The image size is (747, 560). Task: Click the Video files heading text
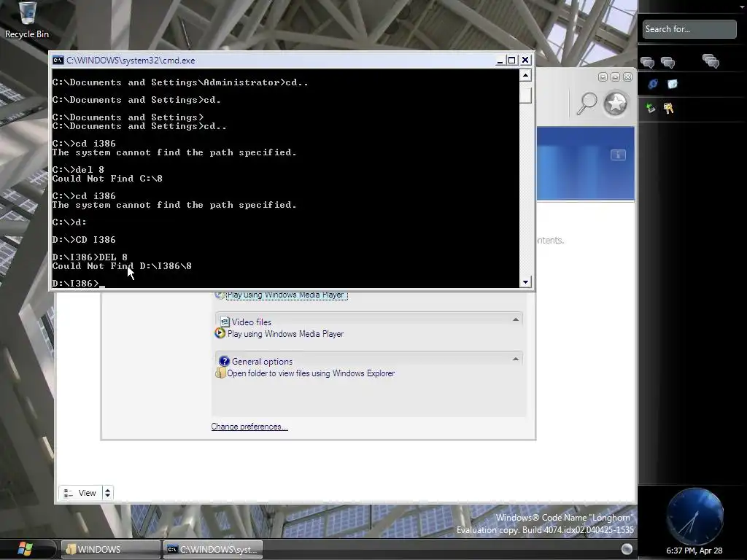[x=251, y=322]
